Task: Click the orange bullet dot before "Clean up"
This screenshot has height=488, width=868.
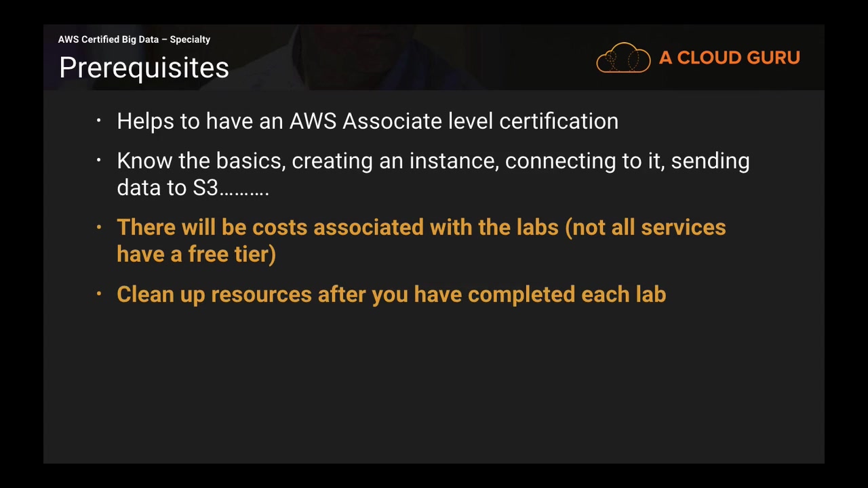Action: (99, 294)
